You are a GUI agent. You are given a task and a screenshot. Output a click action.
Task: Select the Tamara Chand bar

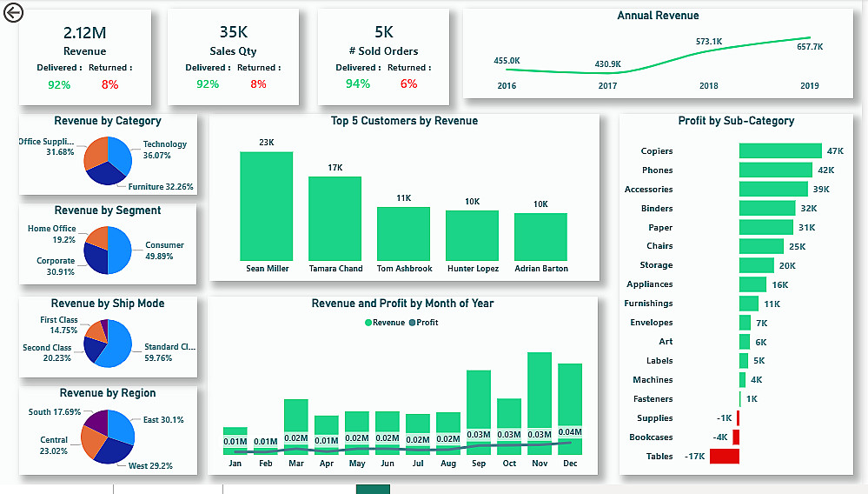coord(335,219)
